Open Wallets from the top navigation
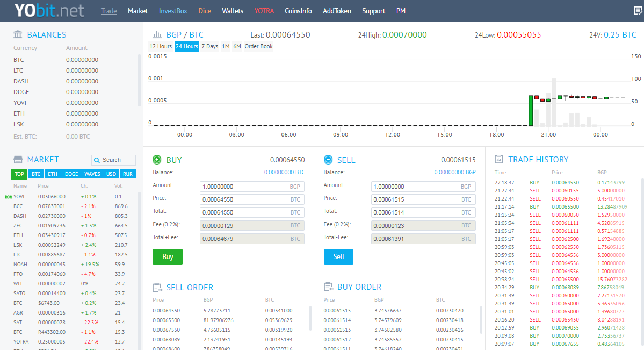644x350 pixels. click(233, 11)
